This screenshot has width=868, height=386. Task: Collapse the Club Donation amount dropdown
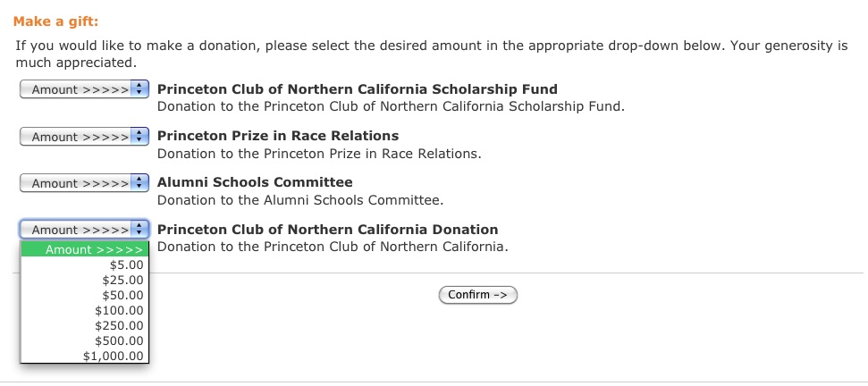[x=84, y=230]
